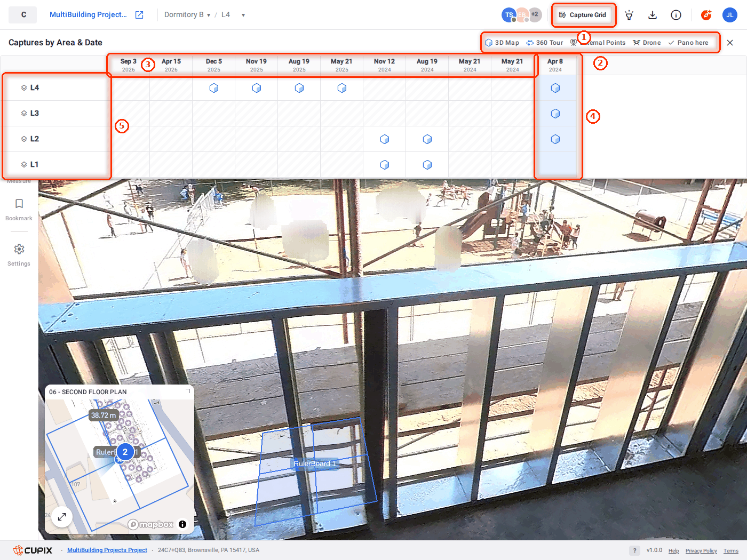Click the TS collaborator avatar
Viewport: 747px width, 560px height.
coord(509,15)
